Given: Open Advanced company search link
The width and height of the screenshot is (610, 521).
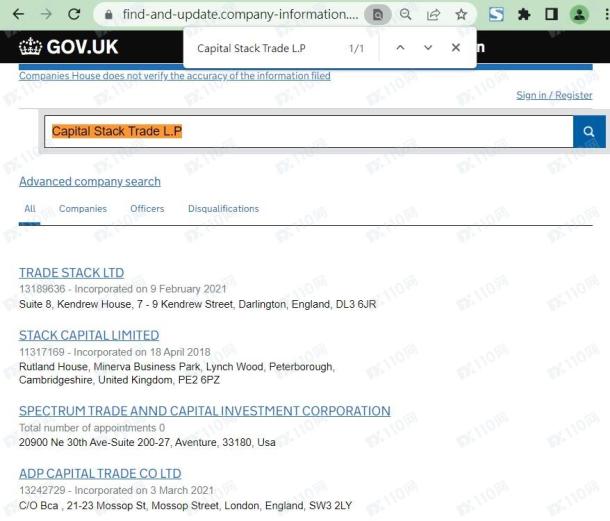Looking at the screenshot, I should tap(90, 181).
